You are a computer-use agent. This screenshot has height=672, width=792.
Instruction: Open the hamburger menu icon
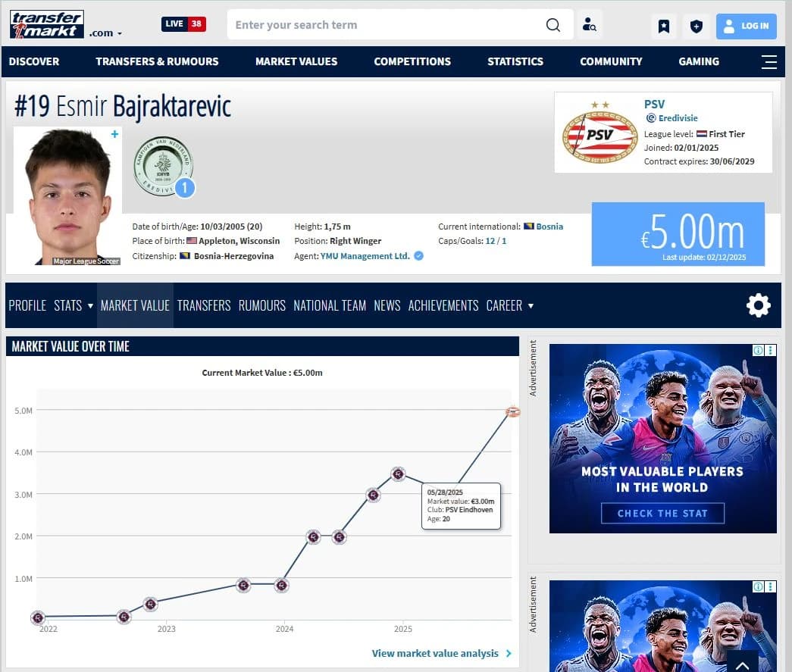point(769,61)
